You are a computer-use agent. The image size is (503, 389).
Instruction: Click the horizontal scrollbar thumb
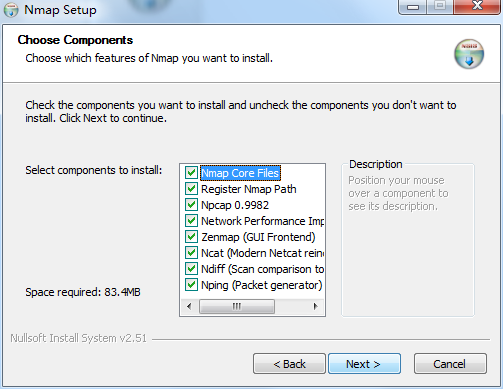click(237, 306)
